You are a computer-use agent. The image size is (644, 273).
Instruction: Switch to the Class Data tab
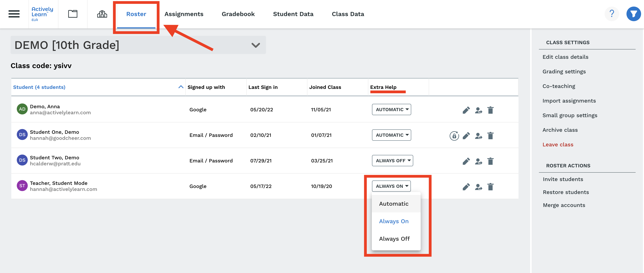pyautogui.click(x=348, y=14)
